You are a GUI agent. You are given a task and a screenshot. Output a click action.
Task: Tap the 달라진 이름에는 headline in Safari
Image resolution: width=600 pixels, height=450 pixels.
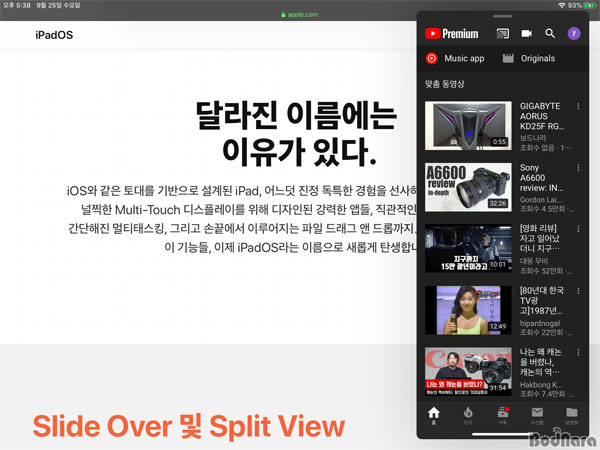click(x=296, y=115)
